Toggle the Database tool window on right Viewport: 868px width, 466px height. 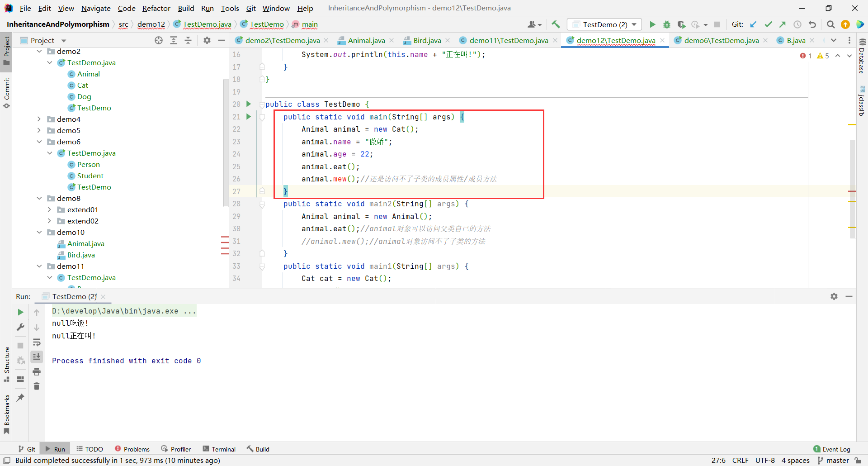point(862,57)
